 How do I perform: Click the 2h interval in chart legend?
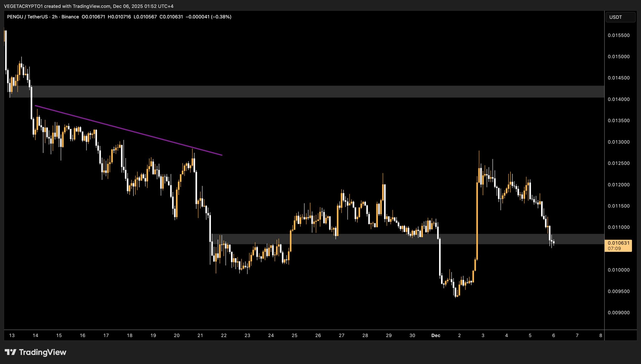tap(55, 17)
